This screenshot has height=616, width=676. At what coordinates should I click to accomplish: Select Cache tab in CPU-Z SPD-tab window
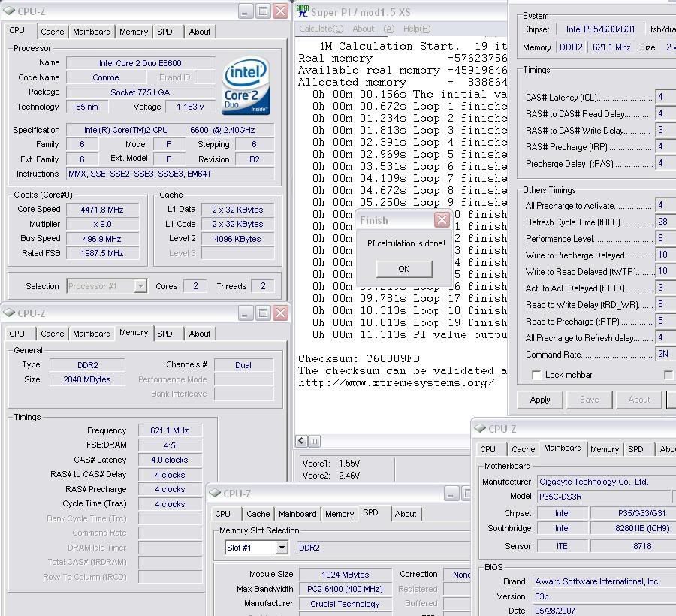point(258,514)
